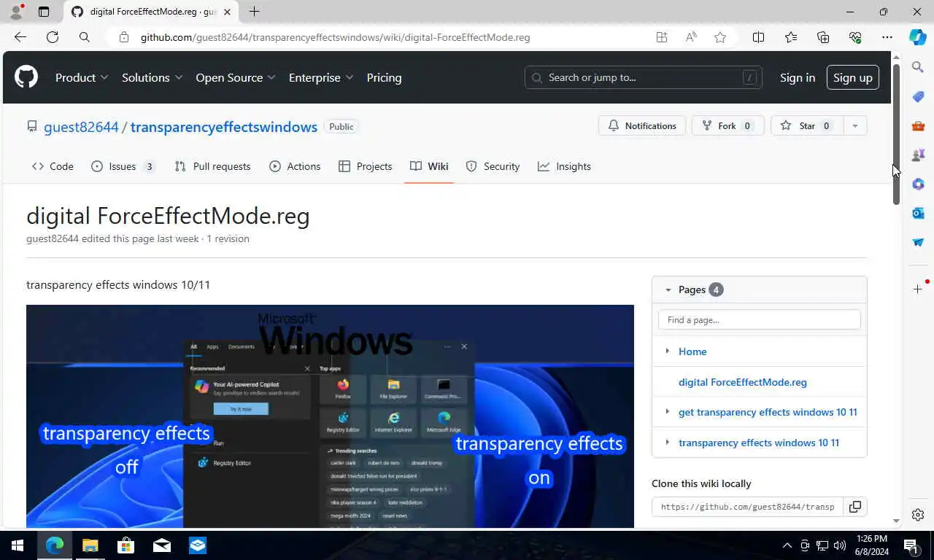Image resolution: width=934 pixels, height=560 pixels.
Task: Open the transparency effects comparison image
Action: tap(330, 416)
